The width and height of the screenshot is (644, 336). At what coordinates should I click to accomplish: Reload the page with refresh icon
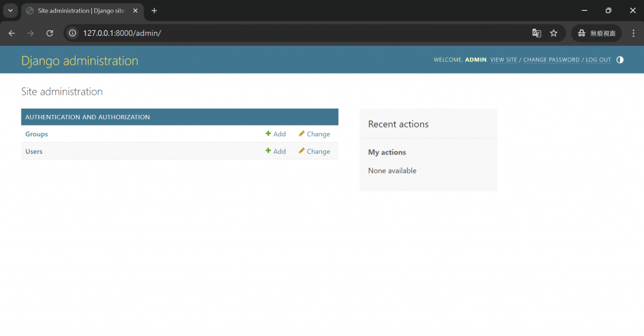pos(50,33)
